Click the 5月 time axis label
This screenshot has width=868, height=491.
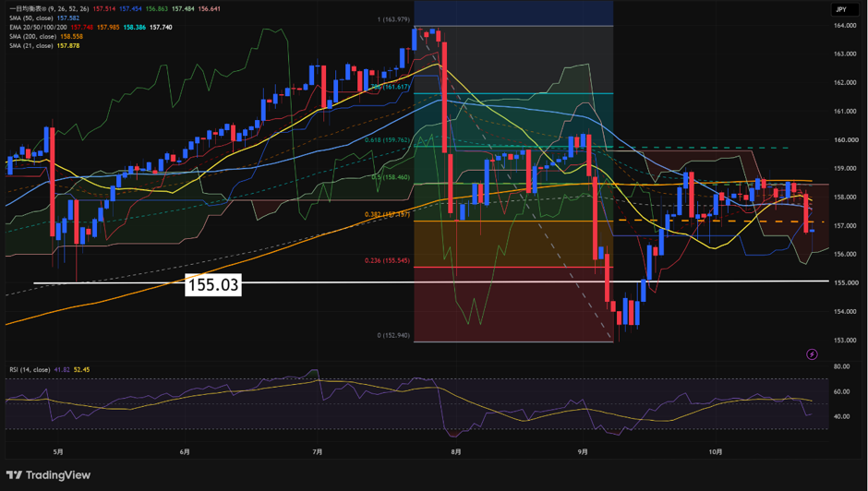(x=58, y=452)
